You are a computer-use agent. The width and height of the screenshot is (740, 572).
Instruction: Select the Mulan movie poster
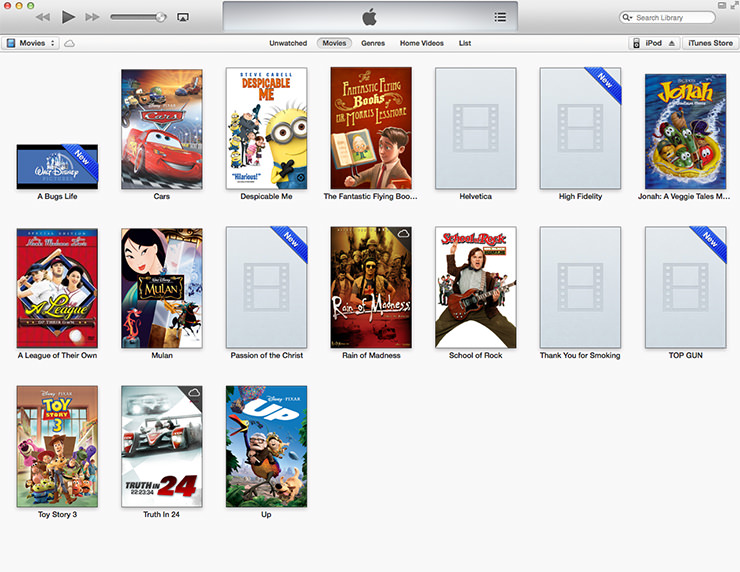(162, 288)
